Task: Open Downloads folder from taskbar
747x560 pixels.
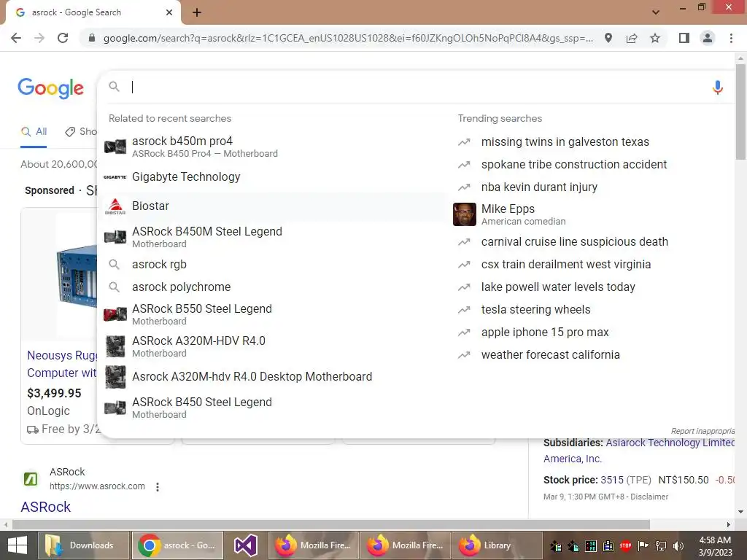Action: tap(83, 545)
